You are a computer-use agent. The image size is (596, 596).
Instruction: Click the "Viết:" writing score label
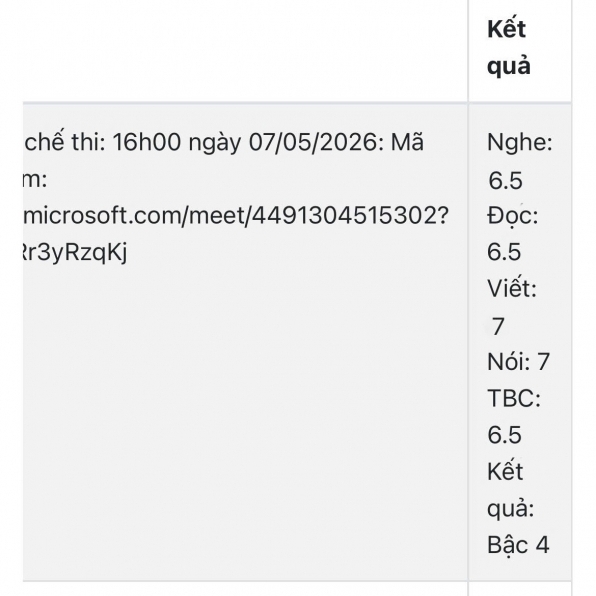coord(512,288)
